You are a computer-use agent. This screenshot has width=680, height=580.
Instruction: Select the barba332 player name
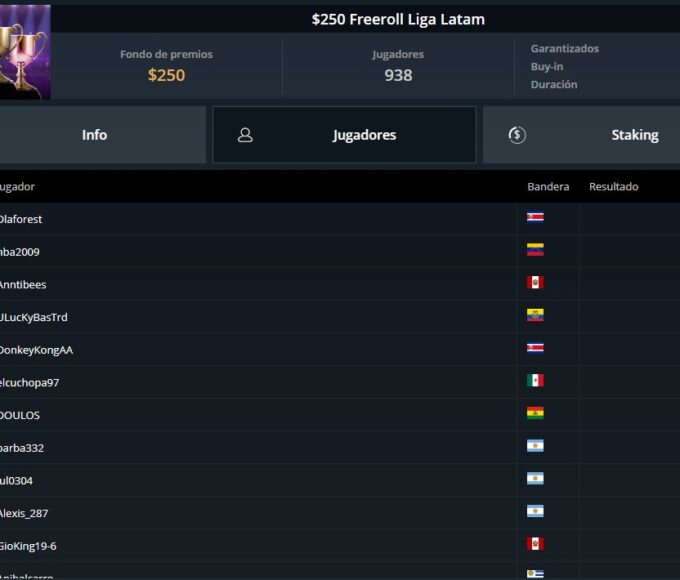(x=22, y=448)
